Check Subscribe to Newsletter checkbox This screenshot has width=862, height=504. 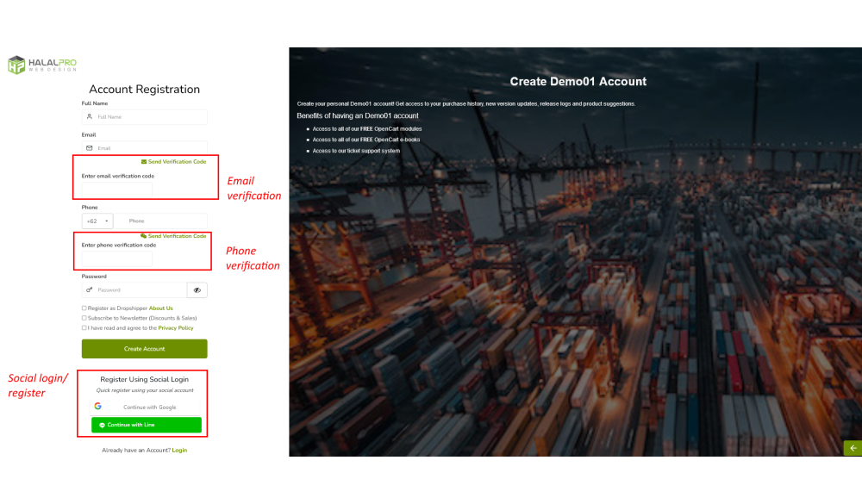click(x=84, y=318)
